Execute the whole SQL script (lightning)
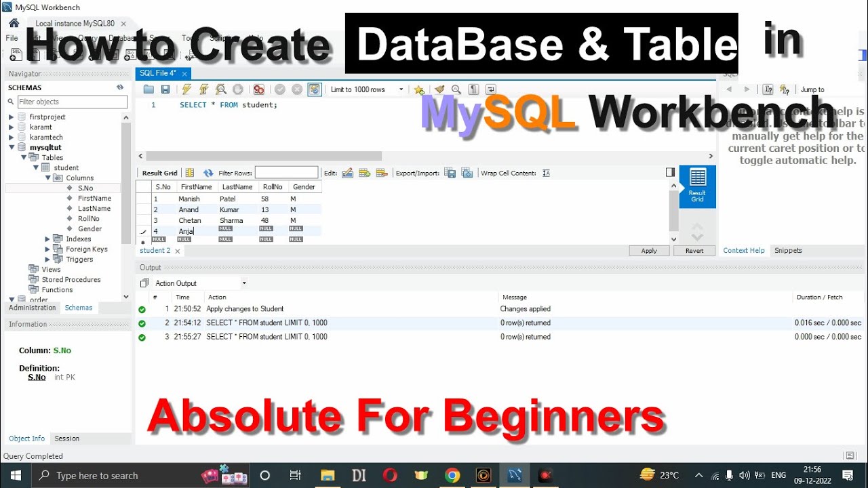This screenshot has width=868, height=488. click(186, 89)
